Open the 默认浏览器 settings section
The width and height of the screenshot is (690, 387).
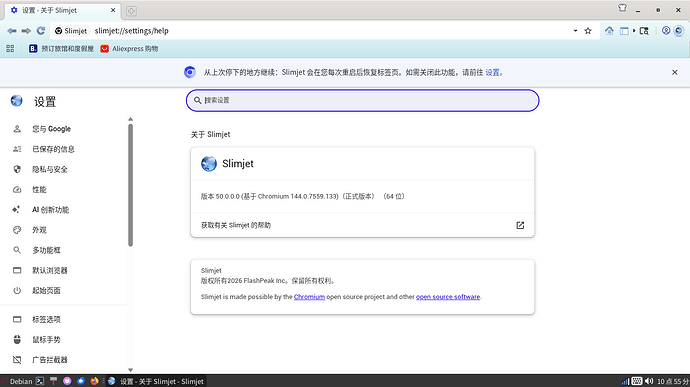[x=64, y=270]
